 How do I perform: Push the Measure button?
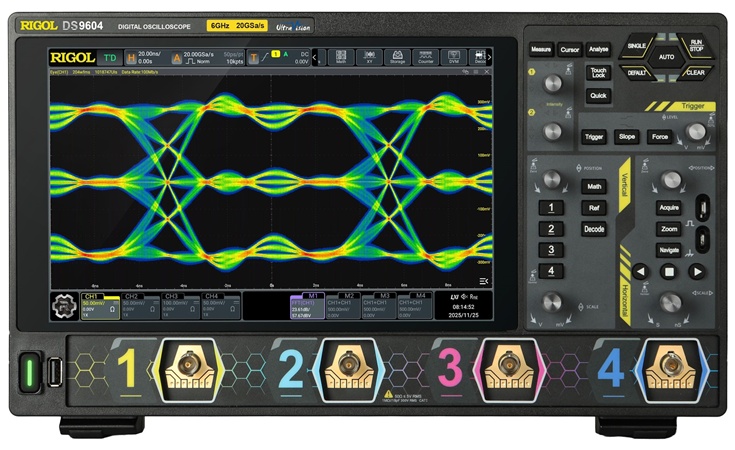point(540,49)
